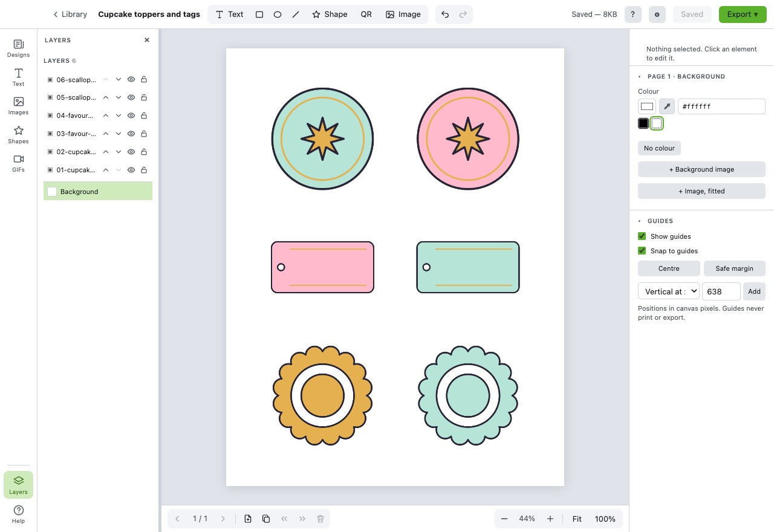Choose the Text tool in toolbar
Screen dimensions: 774x532
(230, 15)
